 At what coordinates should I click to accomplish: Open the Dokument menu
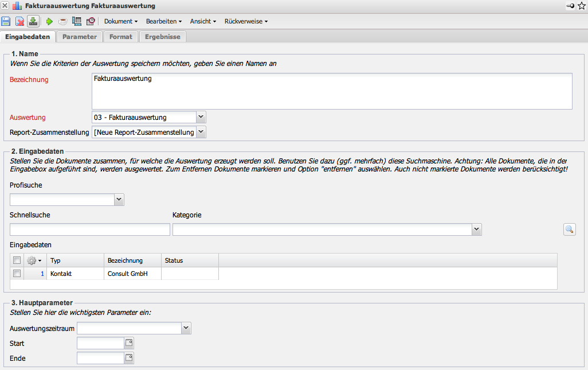[x=121, y=21]
